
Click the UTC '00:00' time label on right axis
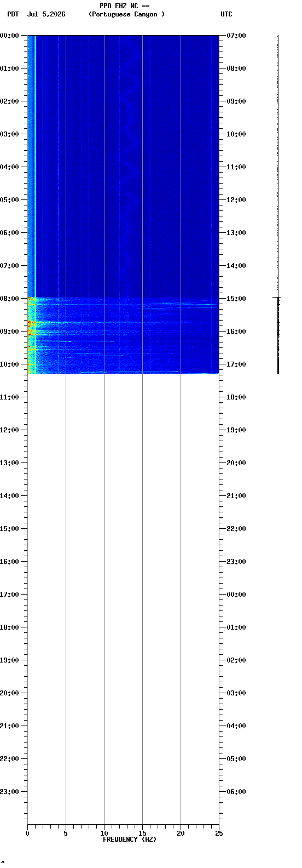coord(236,595)
